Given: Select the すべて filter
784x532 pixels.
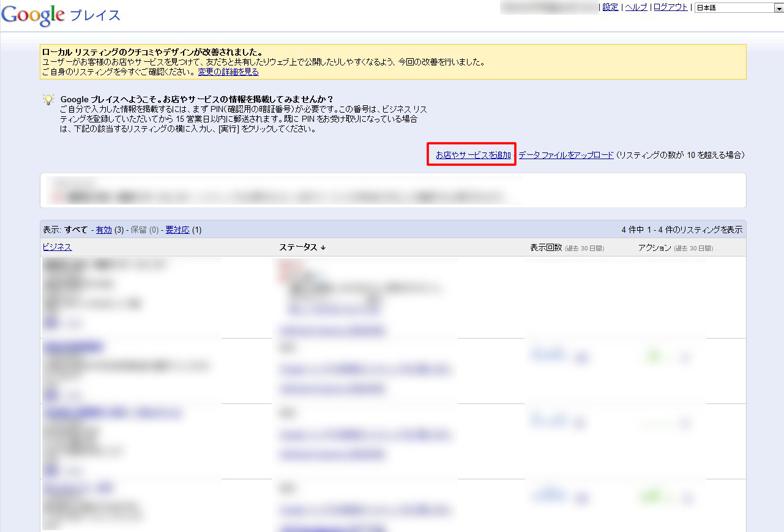Looking at the screenshot, I should tap(76, 230).
